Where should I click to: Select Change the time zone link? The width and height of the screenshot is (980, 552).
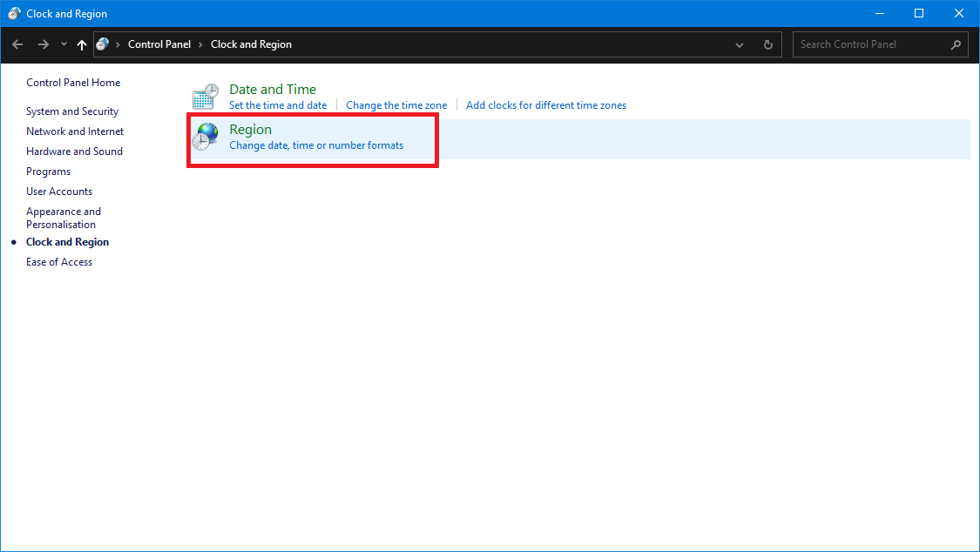396,105
